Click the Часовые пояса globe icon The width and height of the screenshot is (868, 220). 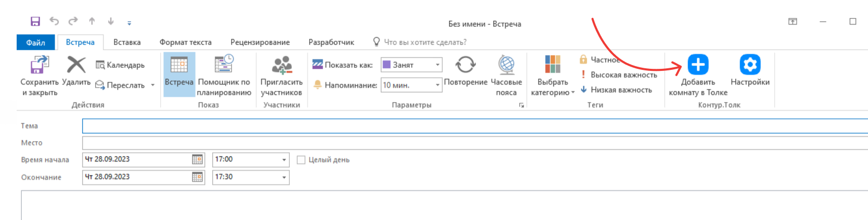click(506, 65)
